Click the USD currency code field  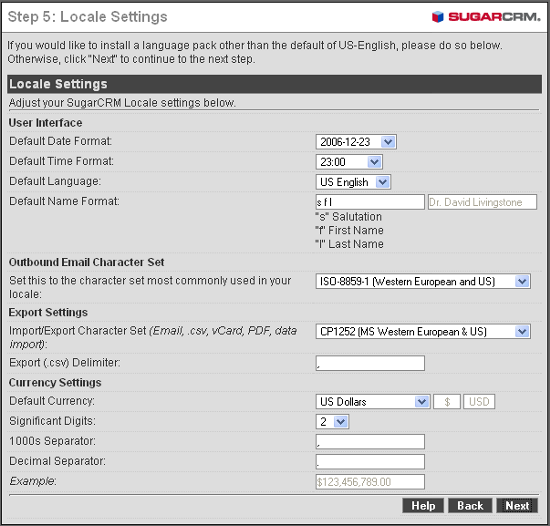coord(479,402)
